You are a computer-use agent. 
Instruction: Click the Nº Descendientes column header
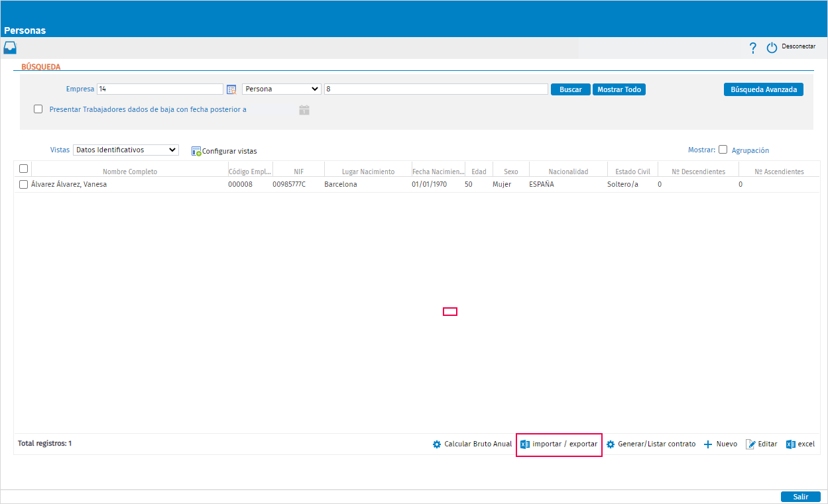click(x=698, y=172)
